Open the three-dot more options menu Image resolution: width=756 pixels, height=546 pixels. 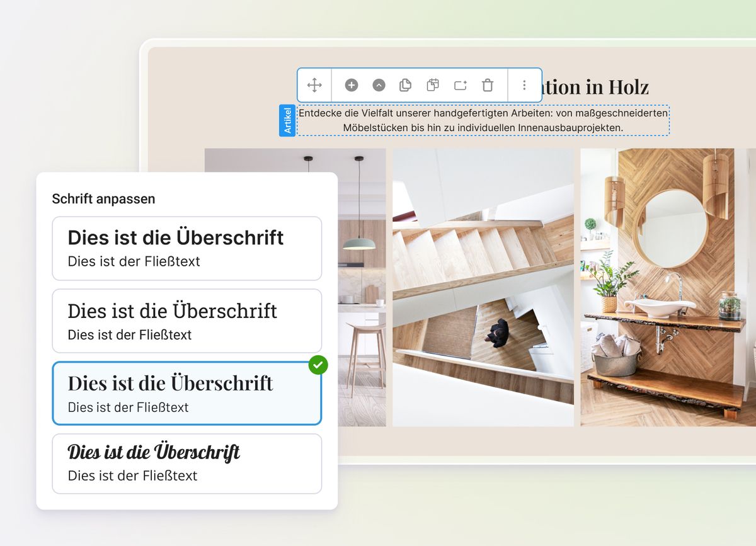click(524, 85)
